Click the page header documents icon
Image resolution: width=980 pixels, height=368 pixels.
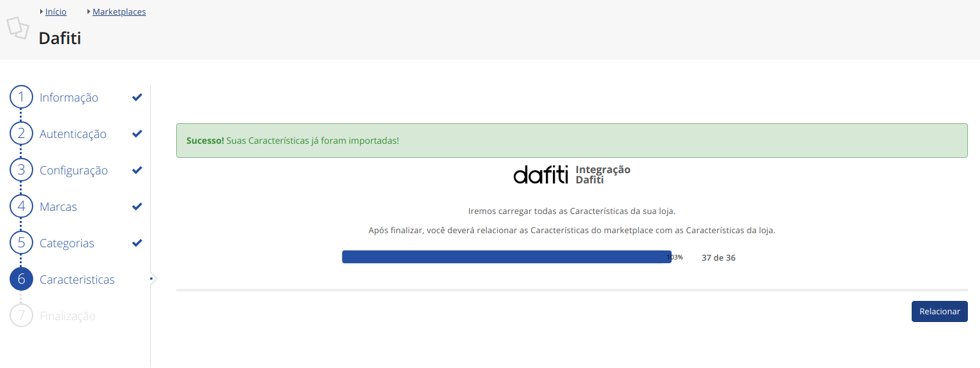(18, 27)
